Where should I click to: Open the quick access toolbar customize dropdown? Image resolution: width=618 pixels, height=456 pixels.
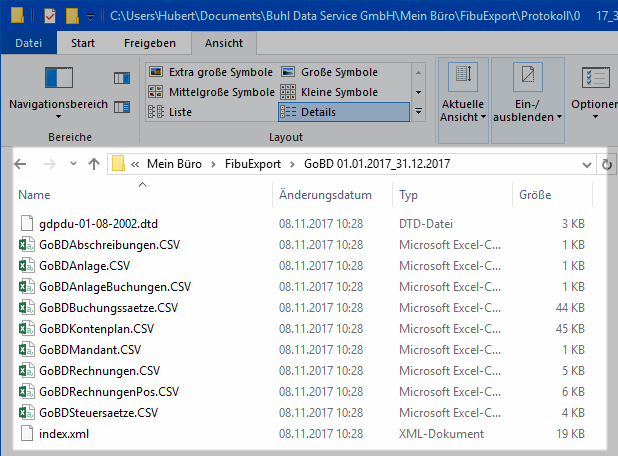(x=91, y=17)
